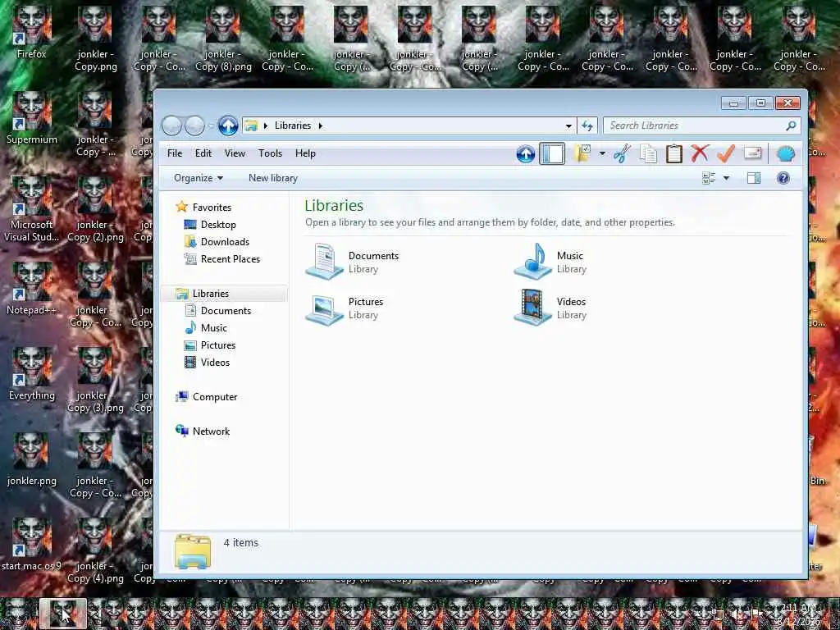The image size is (840, 630).
Task: Toggle the preview pane button
Action: (x=754, y=178)
